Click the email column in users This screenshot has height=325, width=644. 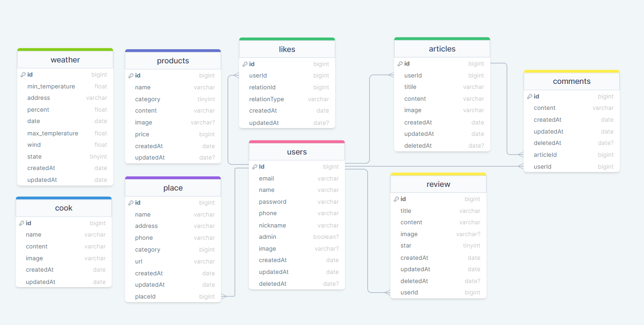[x=297, y=179]
